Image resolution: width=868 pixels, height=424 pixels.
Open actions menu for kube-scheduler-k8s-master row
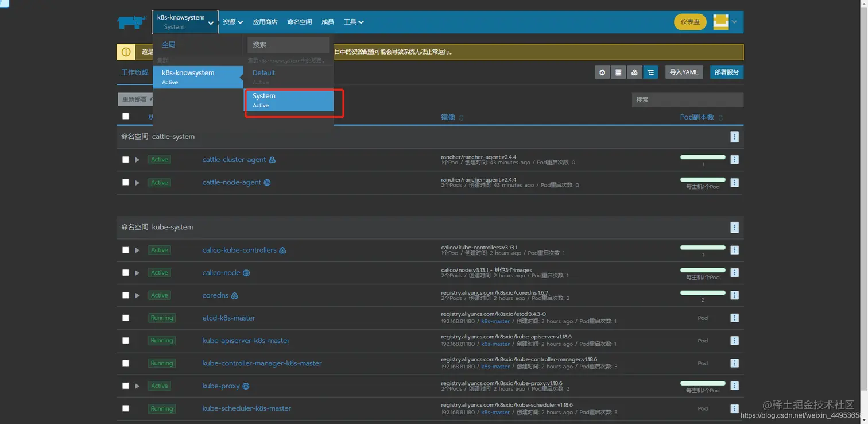[x=734, y=408]
